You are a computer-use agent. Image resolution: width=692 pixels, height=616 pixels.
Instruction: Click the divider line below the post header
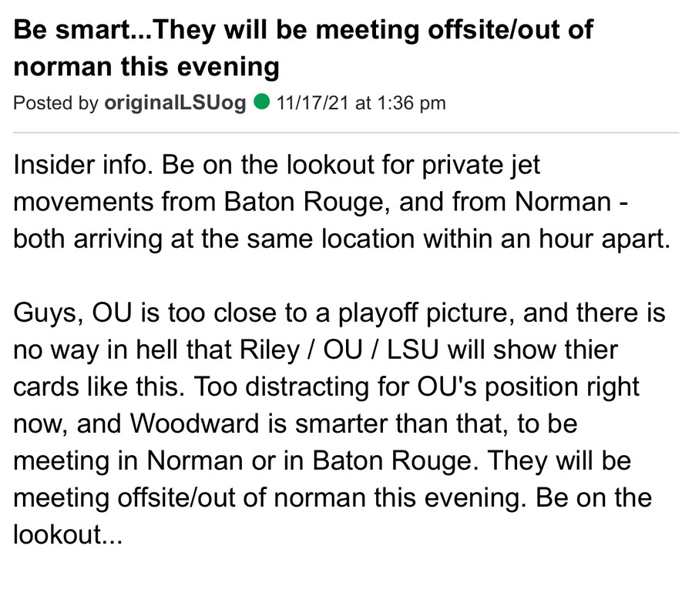345,132
